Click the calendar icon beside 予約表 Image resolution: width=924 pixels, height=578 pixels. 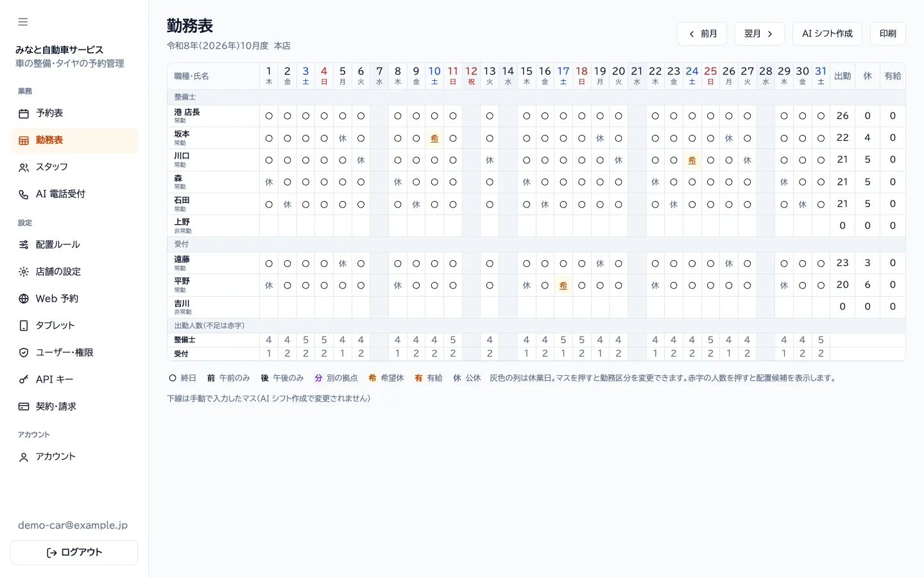coord(24,114)
